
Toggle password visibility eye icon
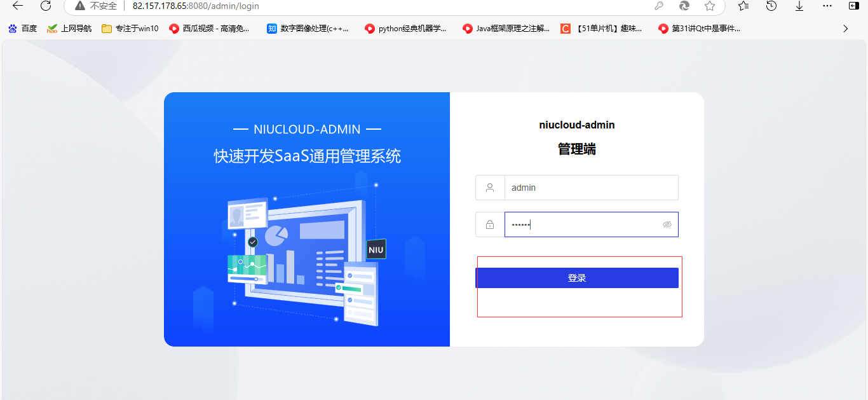tap(667, 224)
